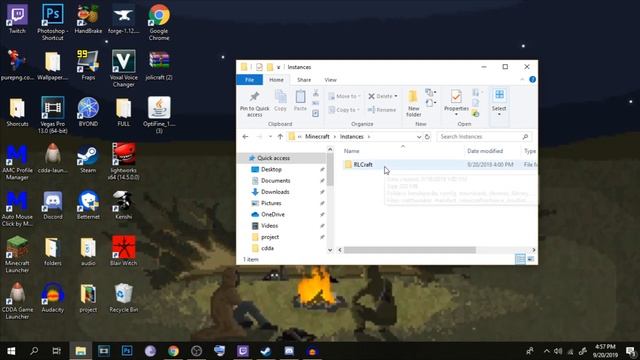This screenshot has width=640, height=360.
Task: Create a New folder from ribbon
Action: (x=413, y=104)
